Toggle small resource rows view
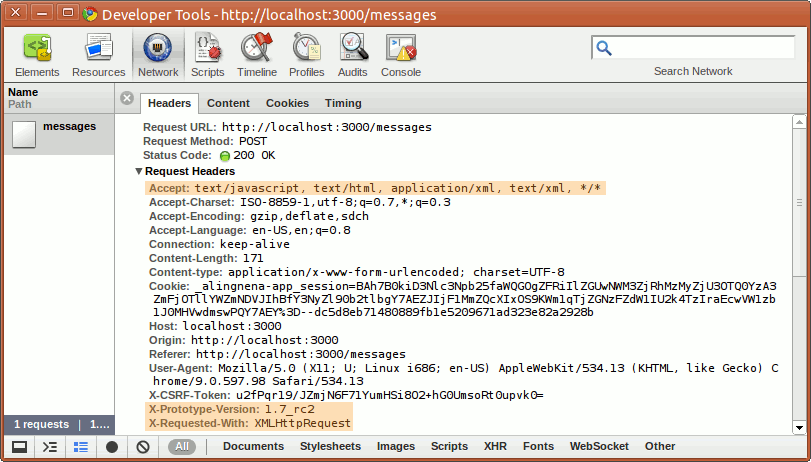 coord(81,447)
